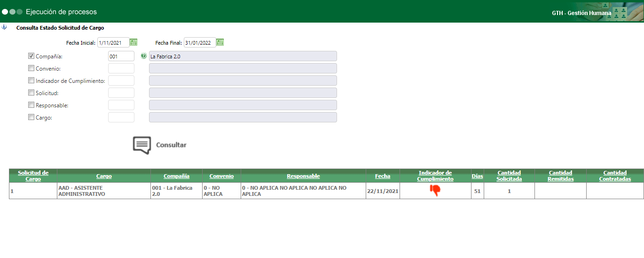Screen dimensions: 644x258
Task: Click the La Fabrica 2.0 description field
Action: point(243,56)
